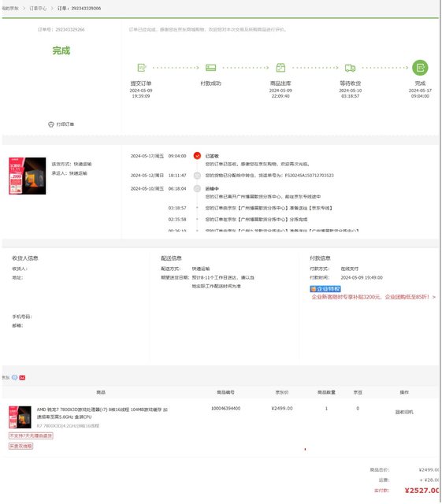The height and width of the screenshot is (504, 442).
Task: Open the red mail icon
Action: pos(22,377)
